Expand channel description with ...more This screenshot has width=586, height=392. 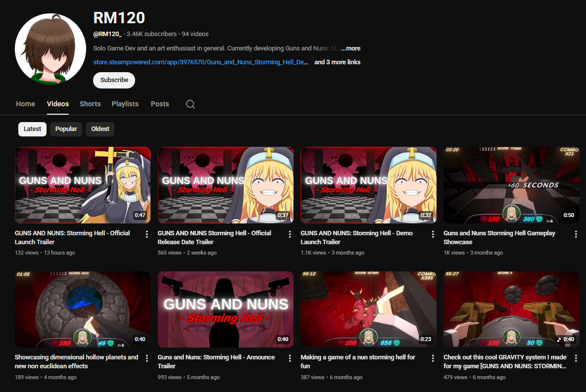(350, 48)
